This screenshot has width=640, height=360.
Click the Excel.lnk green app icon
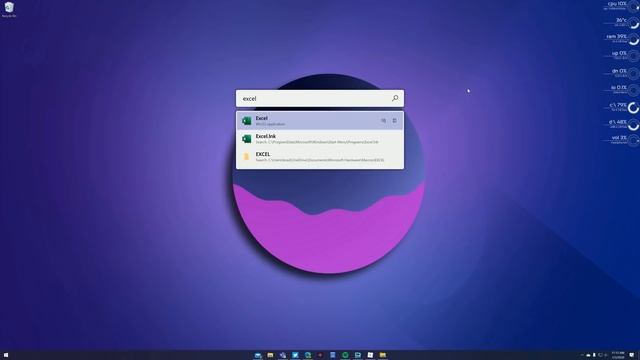(x=247, y=139)
